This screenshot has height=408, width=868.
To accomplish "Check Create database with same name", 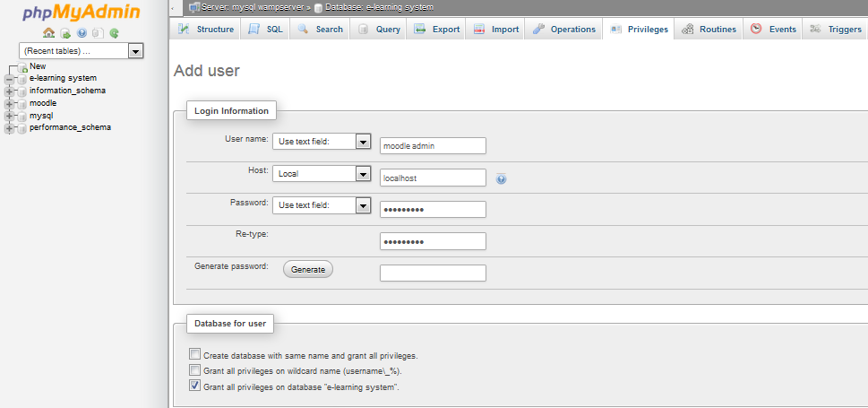I will (x=194, y=354).
